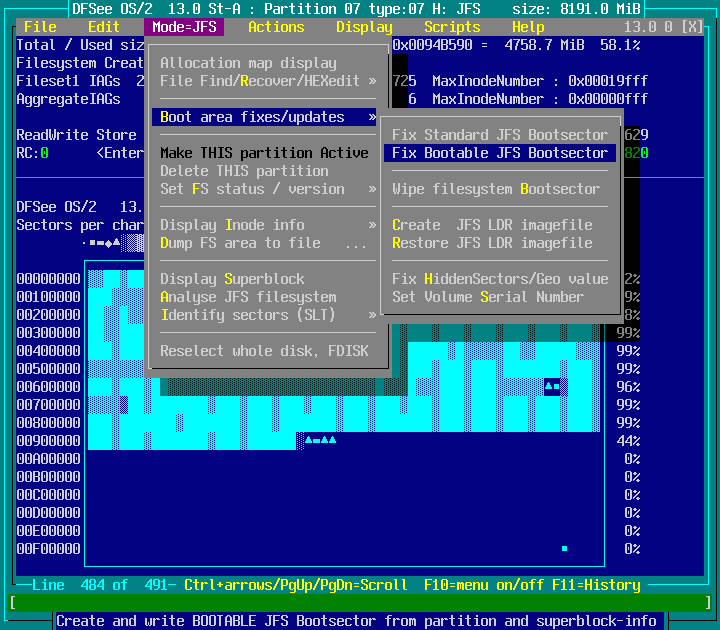This screenshot has width=720, height=630.
Task: Select Fix Bootable JFS Bootsector
Action: pos(499,153)
